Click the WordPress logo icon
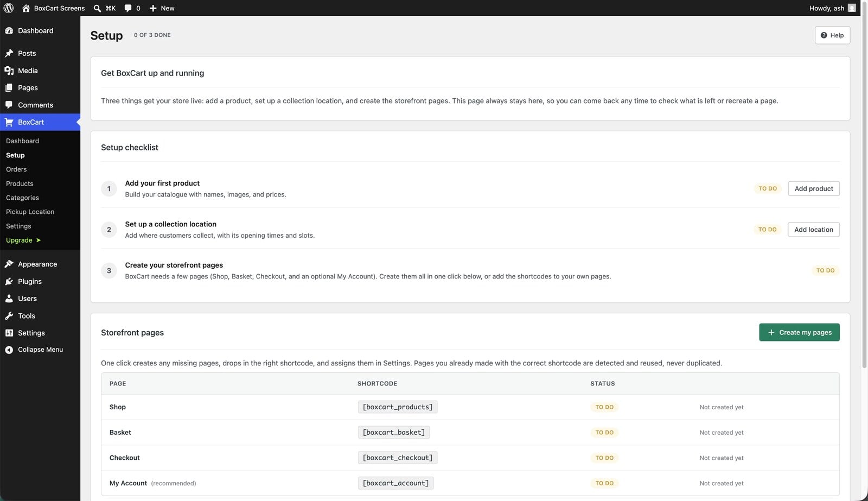 9,8
